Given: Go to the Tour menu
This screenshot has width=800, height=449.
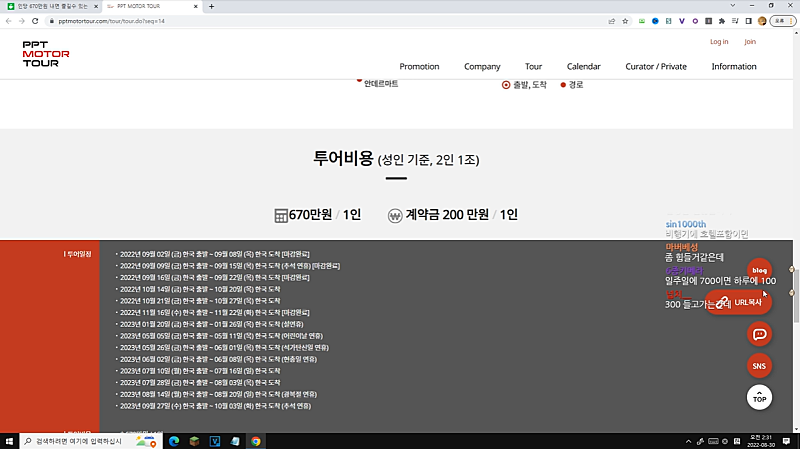Looking at the screenshot, I should tap(533, 66).
